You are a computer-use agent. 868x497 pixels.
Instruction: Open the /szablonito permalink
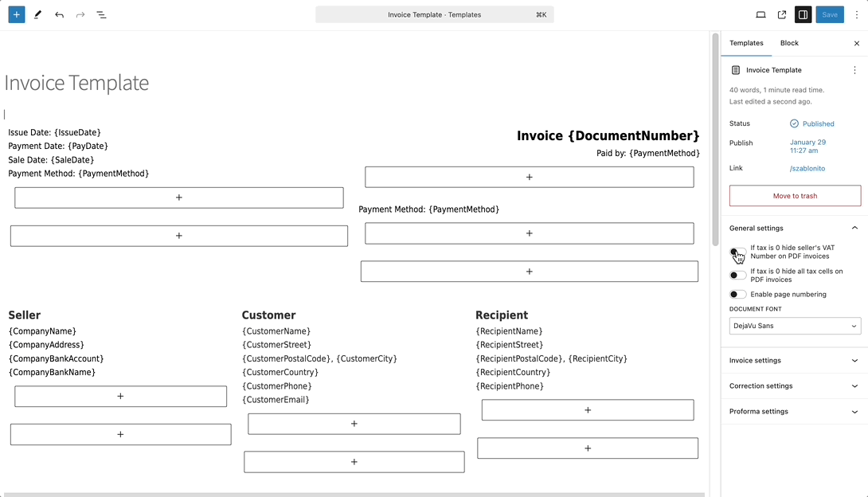807,168
